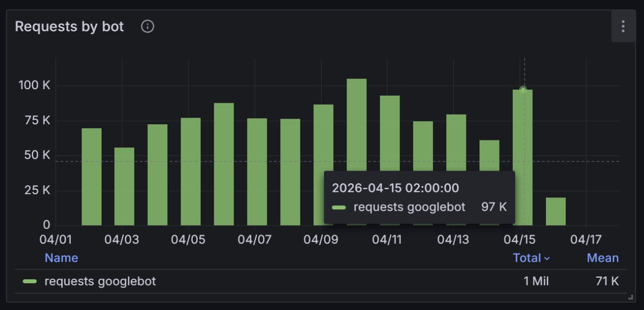The height and width of the screenshot is (310, 644).
Task: Sort legend by Mean column
Action: [602, 258]
